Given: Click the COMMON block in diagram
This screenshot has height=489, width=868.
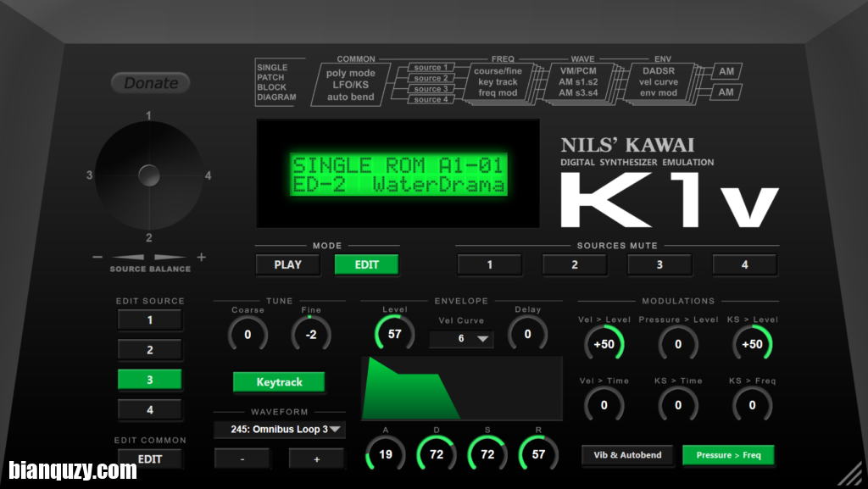Looking at the screenshot, I should click(x=350, y=85).
